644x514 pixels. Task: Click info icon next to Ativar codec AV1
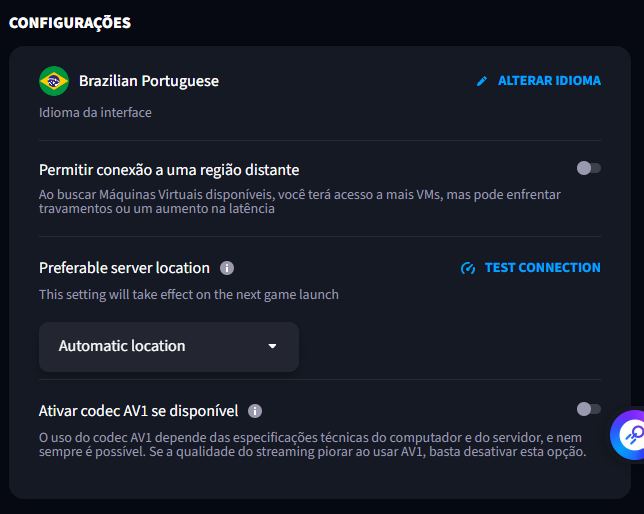pos(255,410)
